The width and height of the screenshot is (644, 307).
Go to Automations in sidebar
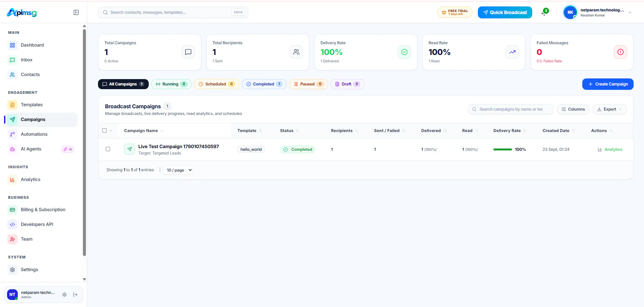click(41, 134)
